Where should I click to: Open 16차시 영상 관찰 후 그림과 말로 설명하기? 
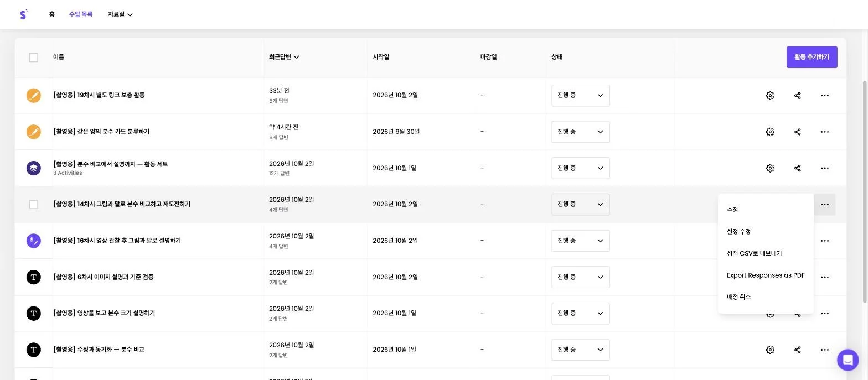point(117,241)
